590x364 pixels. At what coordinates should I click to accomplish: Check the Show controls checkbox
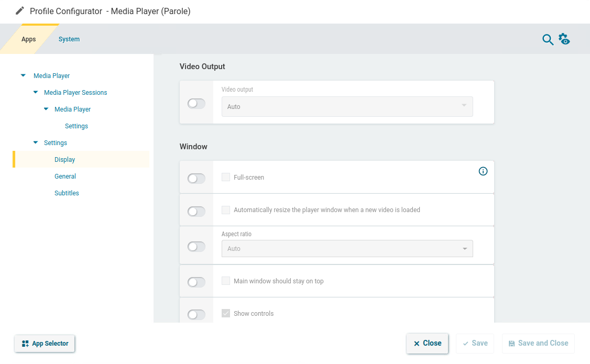click(x=226, y=314)
